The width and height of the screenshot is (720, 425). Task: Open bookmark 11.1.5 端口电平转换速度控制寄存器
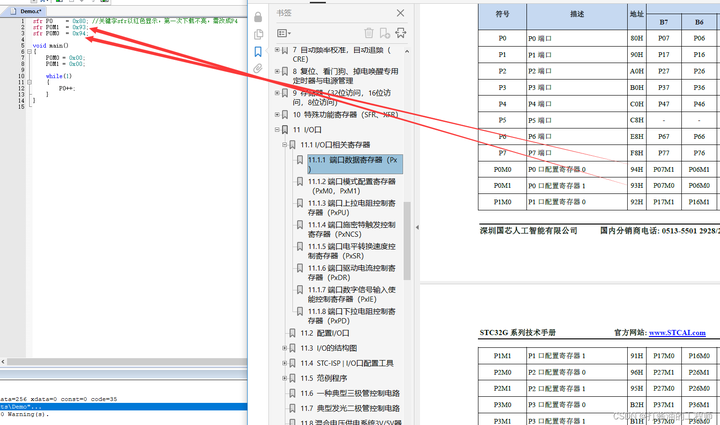click(x=352, y=251)
